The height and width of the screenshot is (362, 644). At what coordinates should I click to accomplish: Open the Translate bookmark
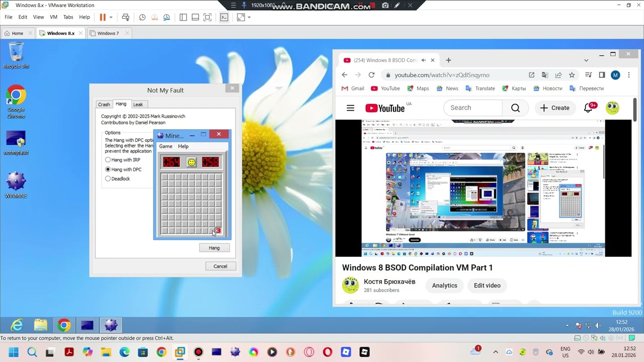point(480,88)
